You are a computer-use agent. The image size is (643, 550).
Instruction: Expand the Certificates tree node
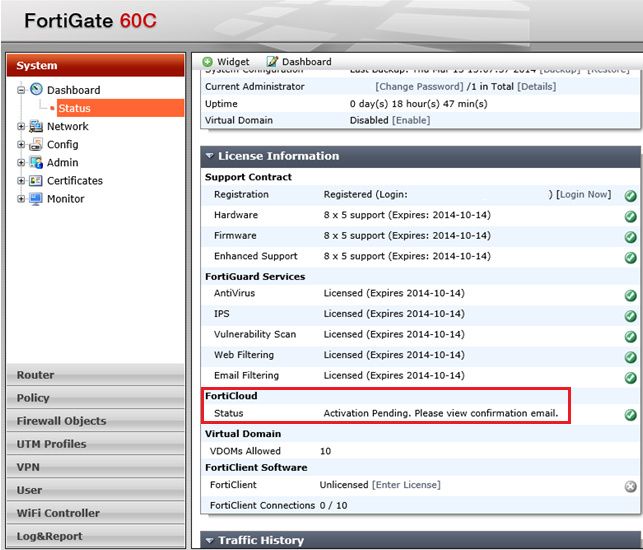21,180
